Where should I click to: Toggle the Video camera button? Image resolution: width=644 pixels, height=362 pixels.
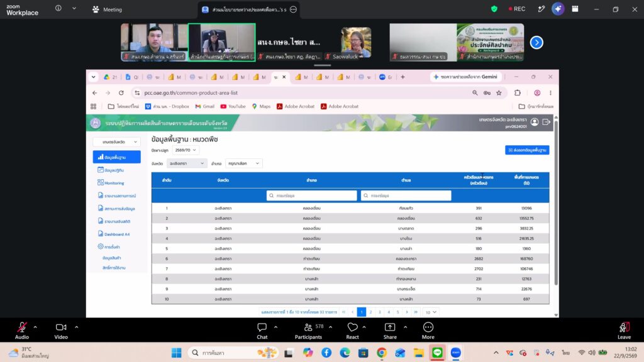coord(61,331)
